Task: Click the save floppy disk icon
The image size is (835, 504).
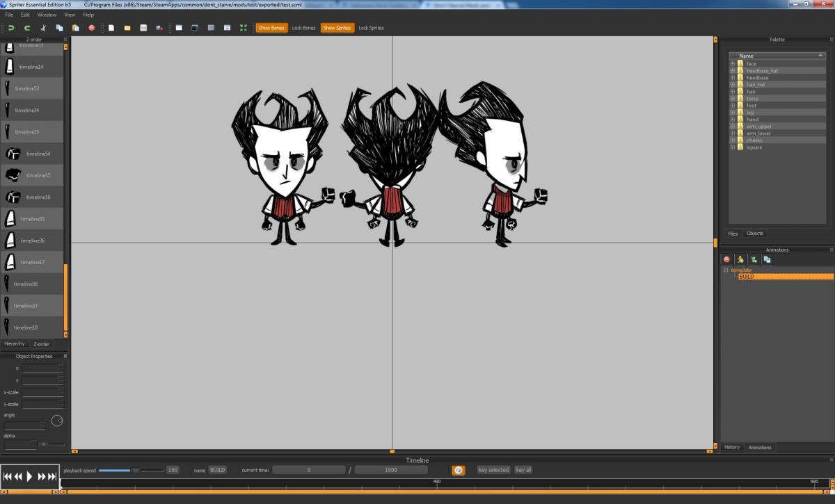Action: [143, 28]
